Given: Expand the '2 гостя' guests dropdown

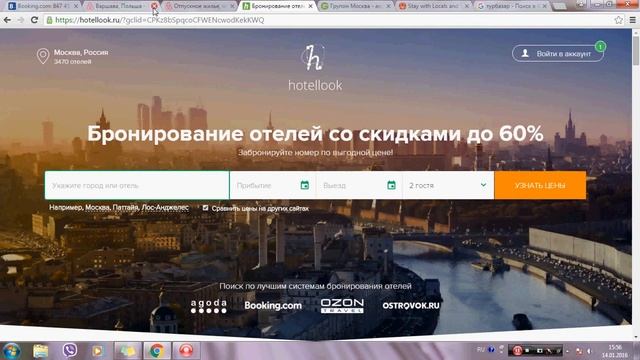Looking at the screenshot, I should 448,185.
